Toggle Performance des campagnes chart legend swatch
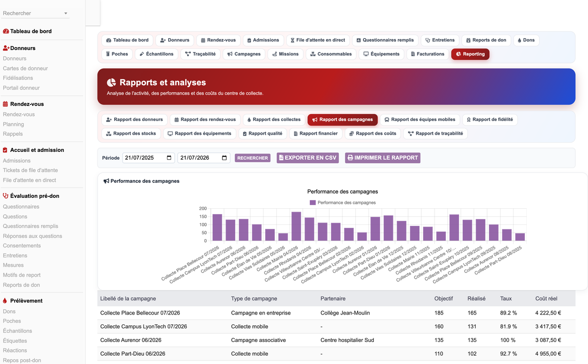This screenshot has width=588, height=364. pyautogui.click(x=313, y=202)
